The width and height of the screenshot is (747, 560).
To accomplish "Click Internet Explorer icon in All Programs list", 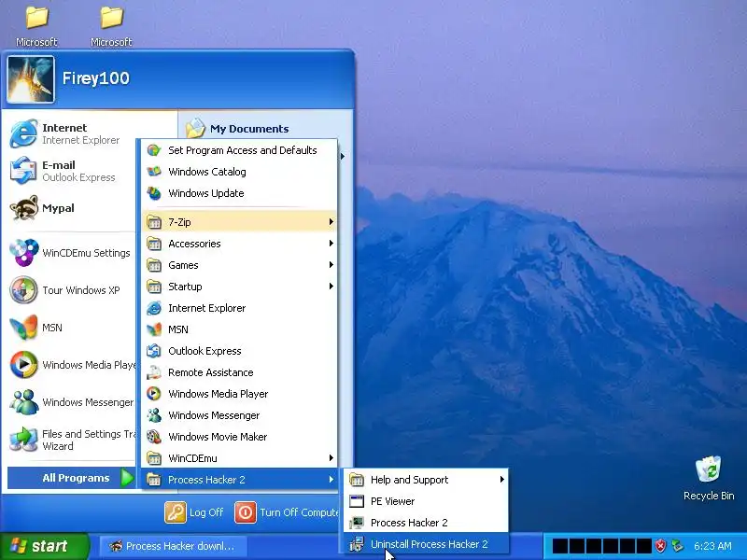I will click(154, 308).
